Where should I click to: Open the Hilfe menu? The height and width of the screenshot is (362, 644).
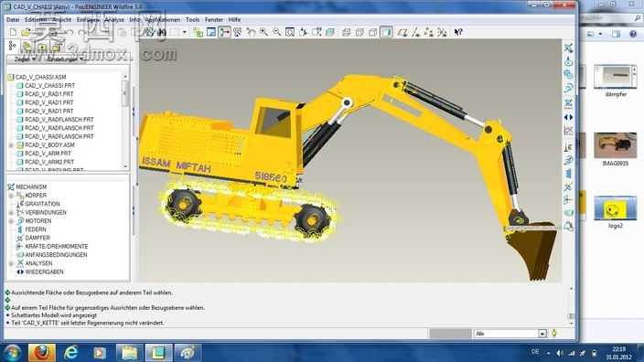click(234, 20)
